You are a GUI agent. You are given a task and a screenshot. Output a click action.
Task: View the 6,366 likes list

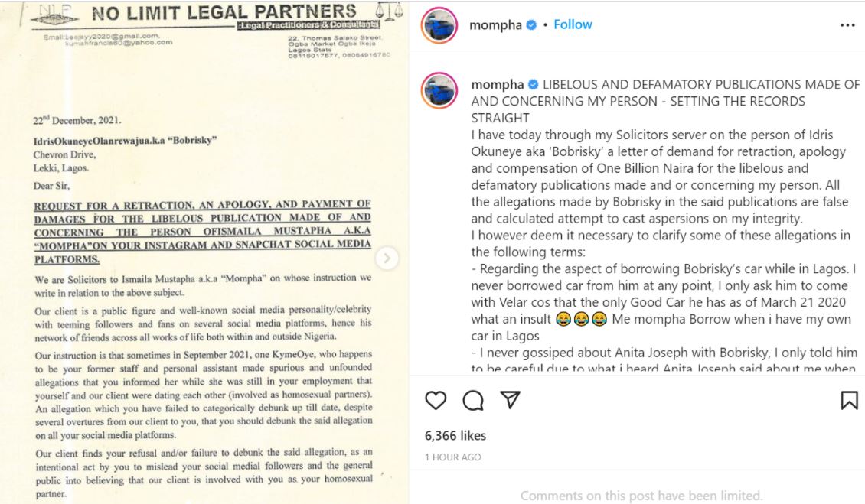[455, 435]
